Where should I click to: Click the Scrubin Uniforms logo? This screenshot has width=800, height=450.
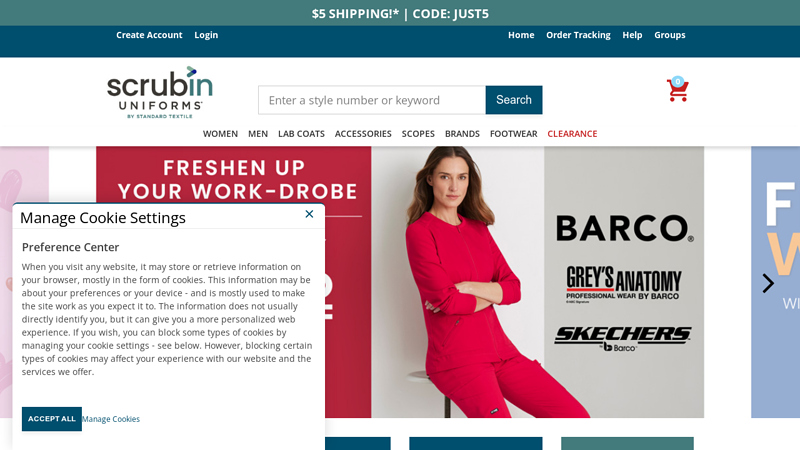pyautogui.click(x=160, y=92)
